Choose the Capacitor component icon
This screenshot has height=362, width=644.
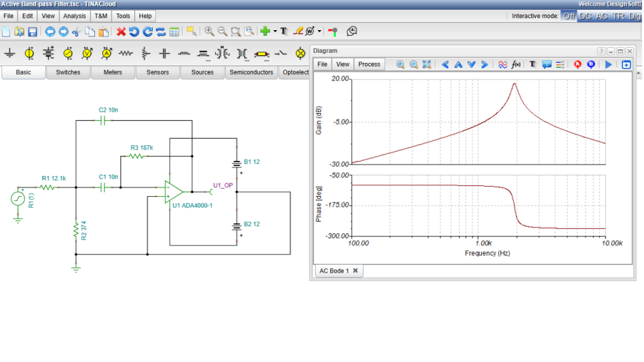[x=164, y=53]
